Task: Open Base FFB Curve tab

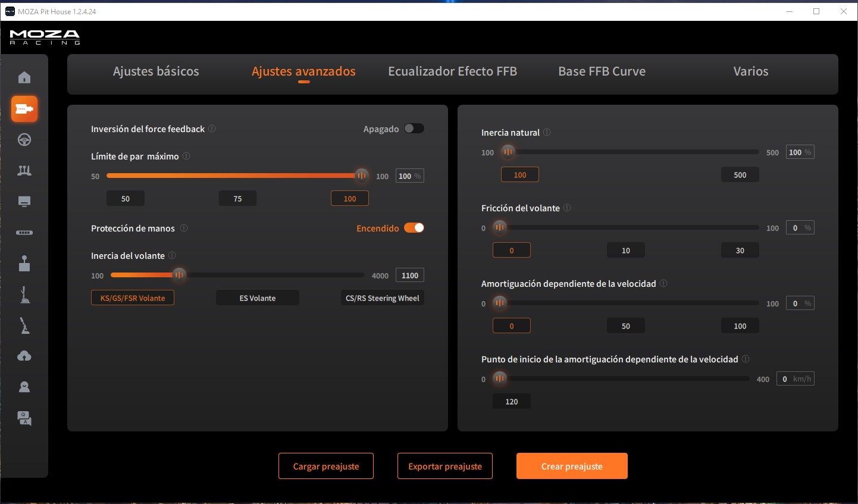Action: 602,71
